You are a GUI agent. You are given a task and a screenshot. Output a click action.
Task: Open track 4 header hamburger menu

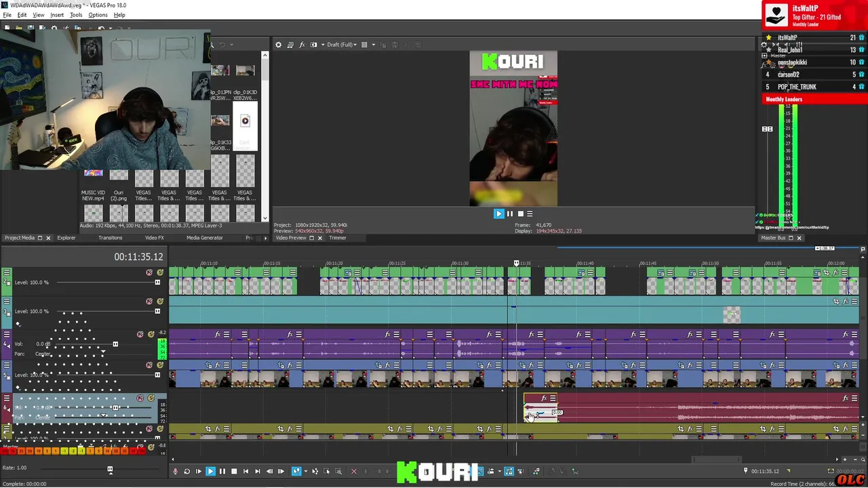pyautogui.click(x=7, y=334)
